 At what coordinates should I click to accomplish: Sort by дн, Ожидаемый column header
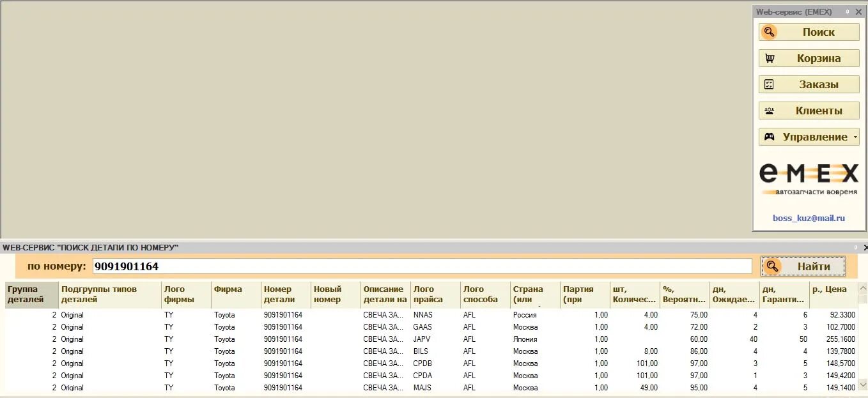734,295
